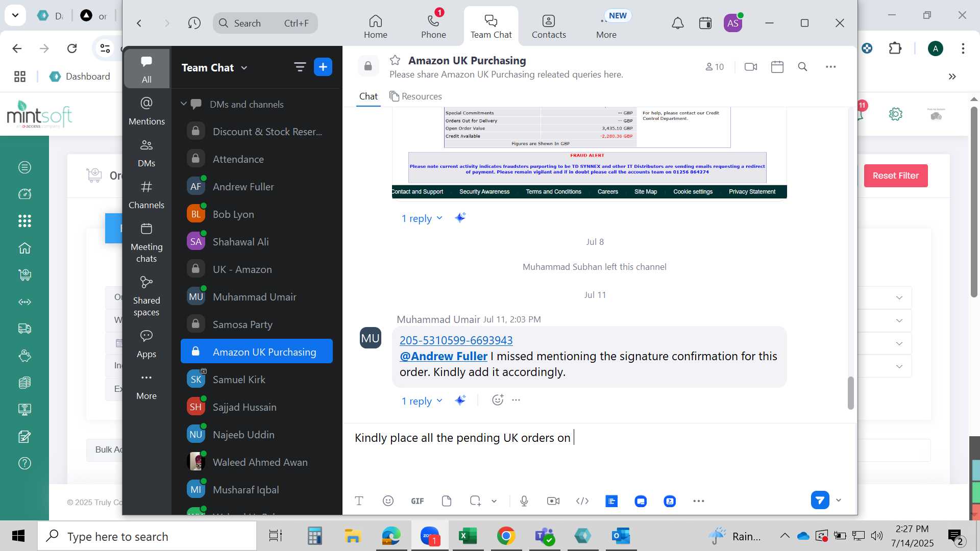Viewport: 980px width, 551px height.
Task: Send the message
Action: click(x=820, y=500)
